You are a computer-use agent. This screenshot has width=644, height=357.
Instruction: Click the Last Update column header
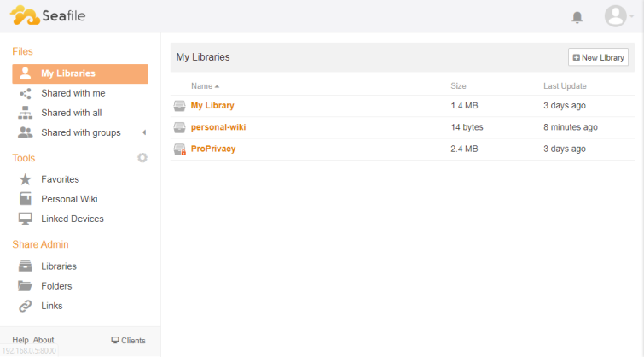coord(565,86)
